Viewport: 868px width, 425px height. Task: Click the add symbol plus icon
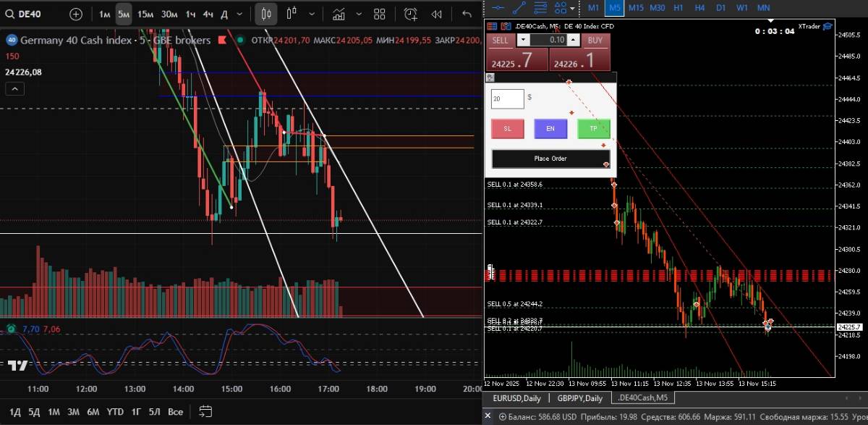(x=76, y=14)
